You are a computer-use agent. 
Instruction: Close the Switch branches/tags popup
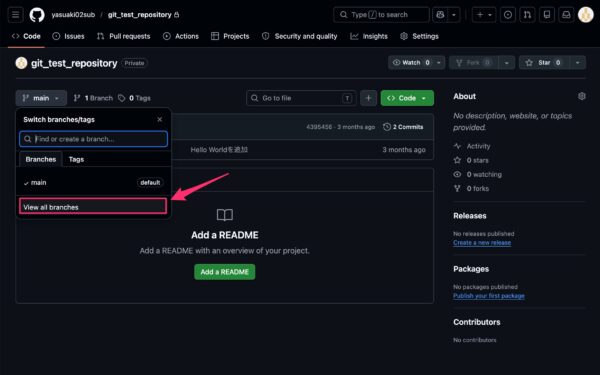160,119
